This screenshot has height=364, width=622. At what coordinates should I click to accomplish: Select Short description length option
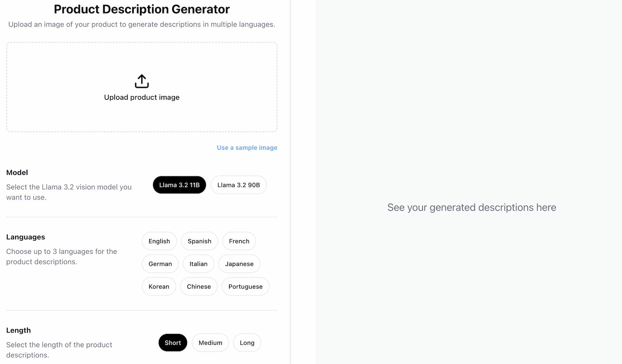tap(173, 342)
